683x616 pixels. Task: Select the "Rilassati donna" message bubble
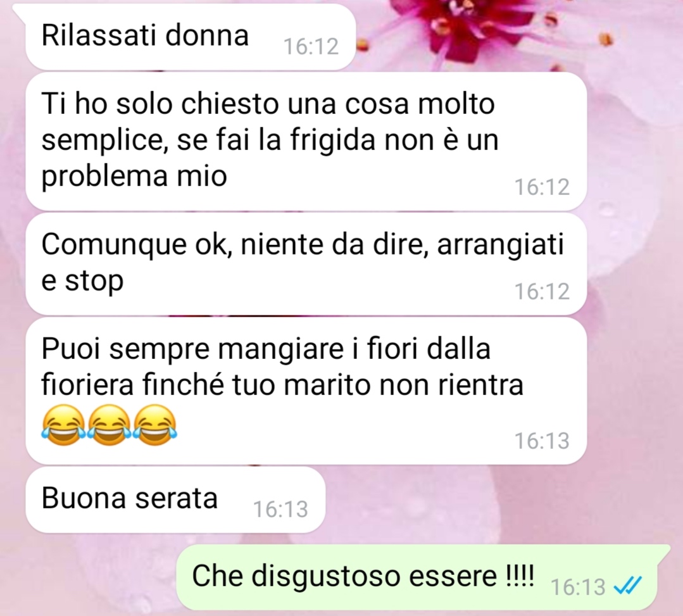pos(191,37)
